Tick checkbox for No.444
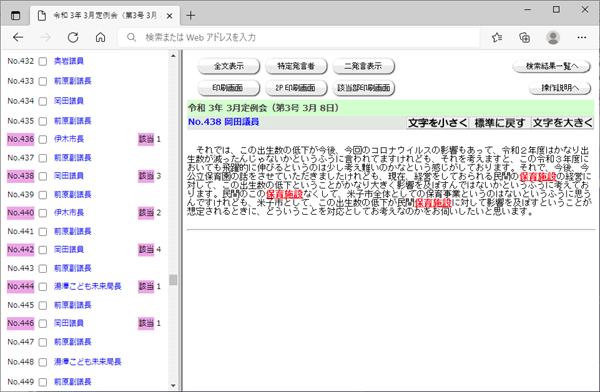The width and height of the screenshot is (600, 392). coord(43,286)
